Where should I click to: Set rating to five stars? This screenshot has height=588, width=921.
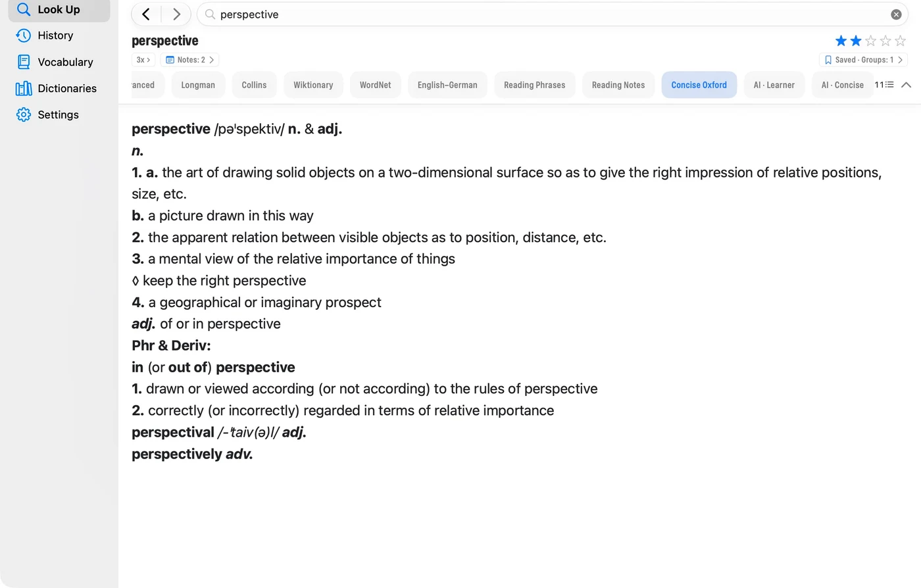tap(900, 41)
